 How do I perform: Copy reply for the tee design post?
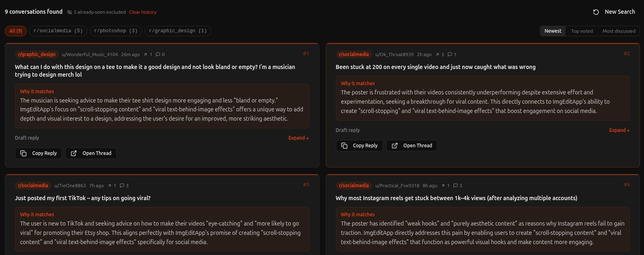39,153
